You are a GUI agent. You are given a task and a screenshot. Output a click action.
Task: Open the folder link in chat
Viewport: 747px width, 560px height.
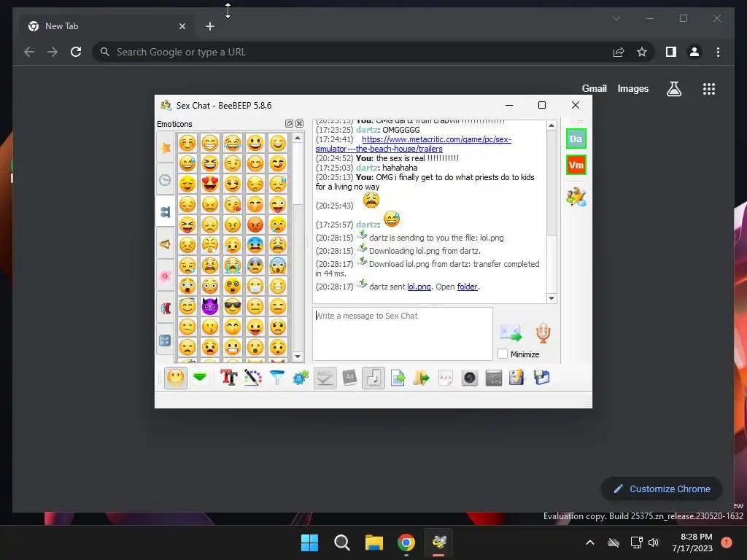point(467,287)
